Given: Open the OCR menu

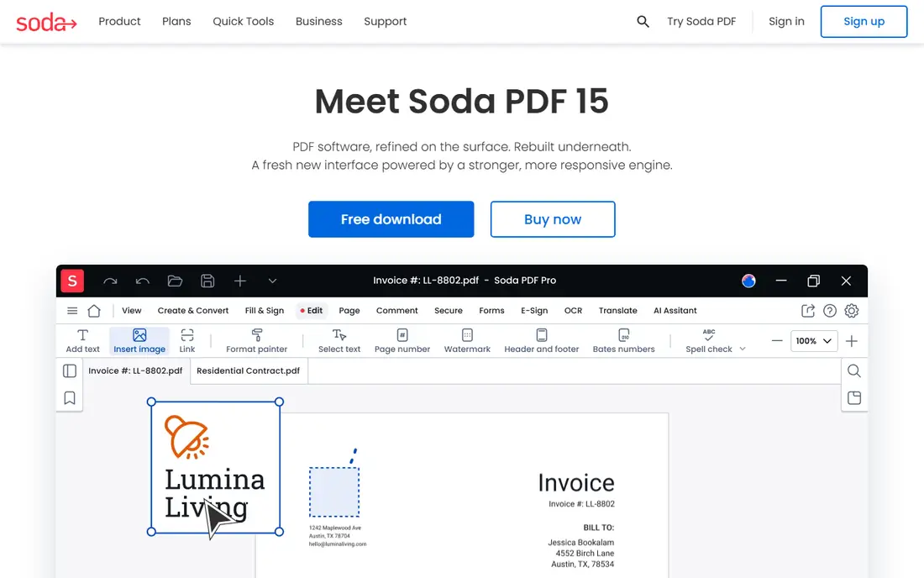Looking at the screenshot, I should [x=573, y=311].
